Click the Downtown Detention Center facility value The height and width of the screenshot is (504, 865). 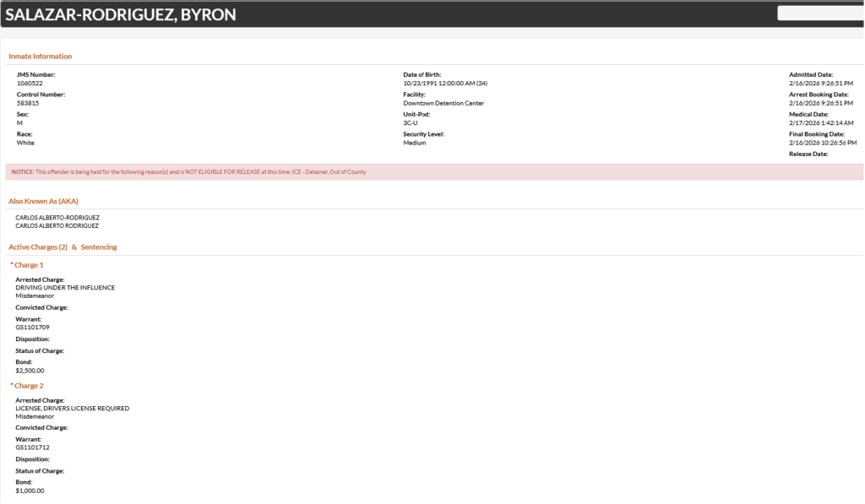point(443,103)
